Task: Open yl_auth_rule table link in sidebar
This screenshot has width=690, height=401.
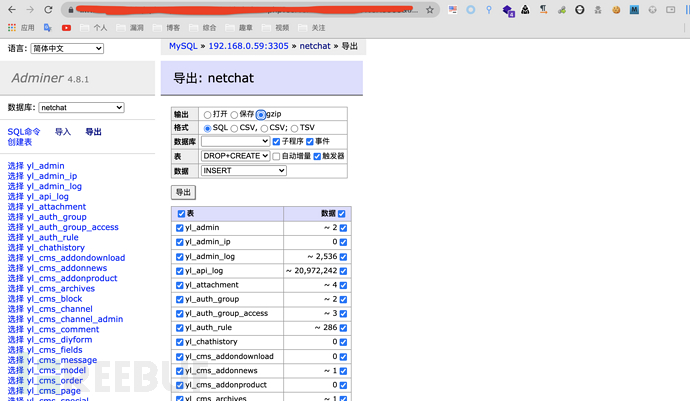Action: (52, 237)
